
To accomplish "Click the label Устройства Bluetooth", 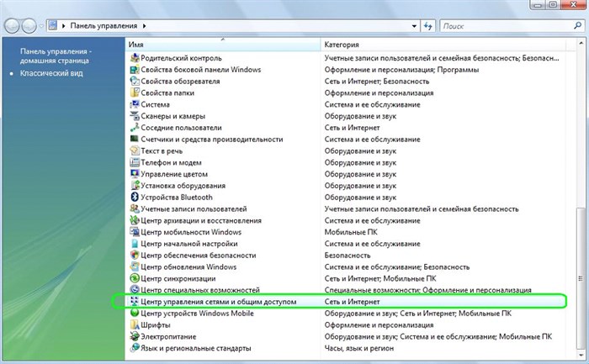I will coord(177,197).
